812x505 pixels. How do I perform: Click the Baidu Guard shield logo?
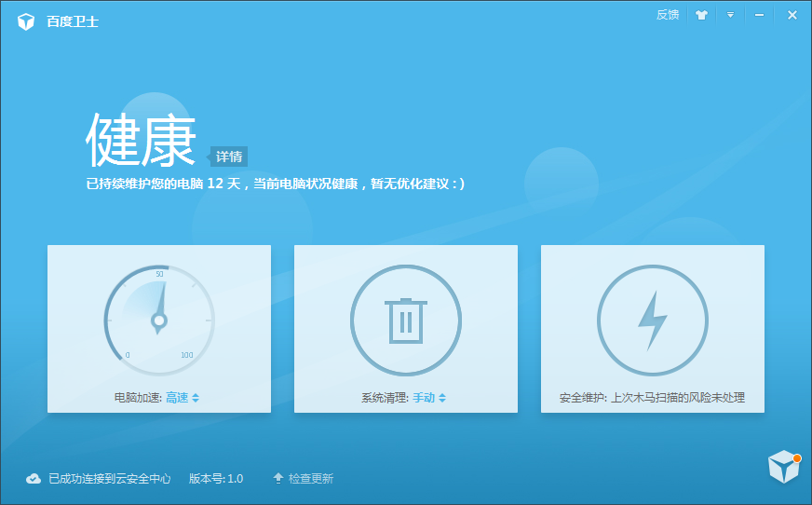[x=26, y=20]
